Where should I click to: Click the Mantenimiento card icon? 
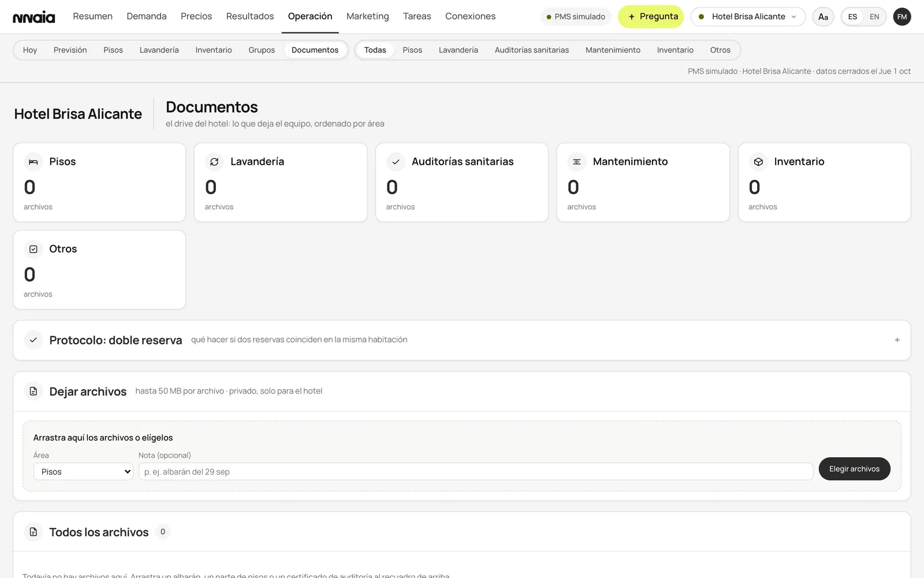(577, 162)
